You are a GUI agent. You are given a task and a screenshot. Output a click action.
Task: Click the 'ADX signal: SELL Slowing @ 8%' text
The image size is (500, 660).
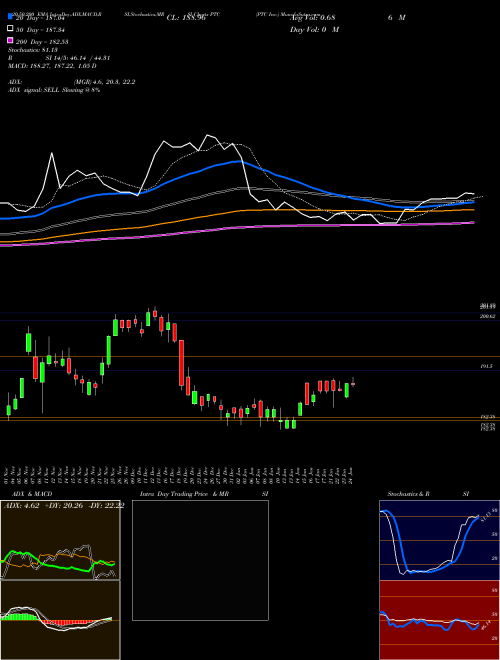(54, 90)
